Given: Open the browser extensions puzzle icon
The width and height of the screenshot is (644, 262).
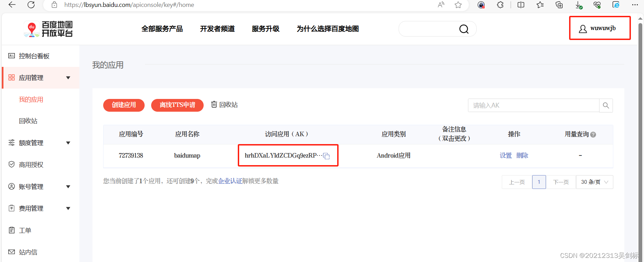Looking at the screenshot, I should pyautogui.click(x=500, y=5).
